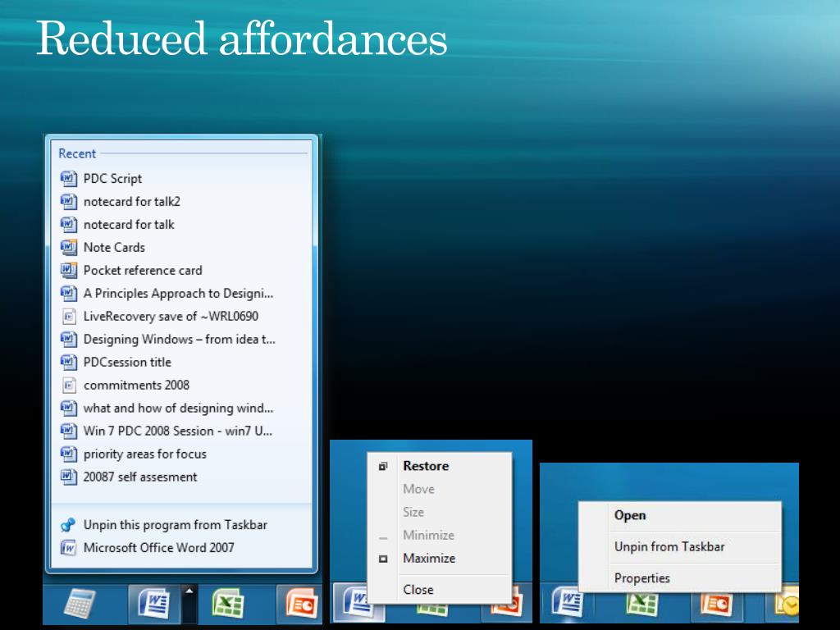Open Properties from the right context menu
Image resolution: width=840 pixels, height=630 pixels.
click(679, 578)
